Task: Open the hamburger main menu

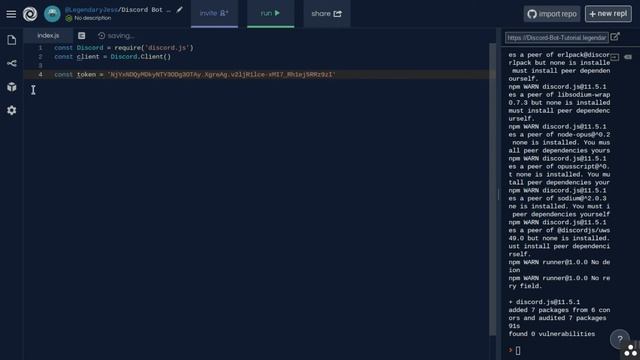Action: click(11, 14)
